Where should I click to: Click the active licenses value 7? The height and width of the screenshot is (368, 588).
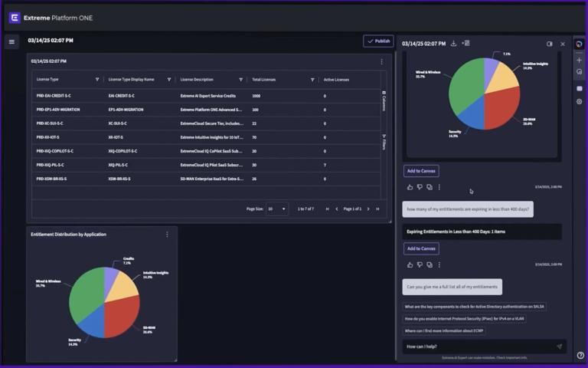(325, 165)
